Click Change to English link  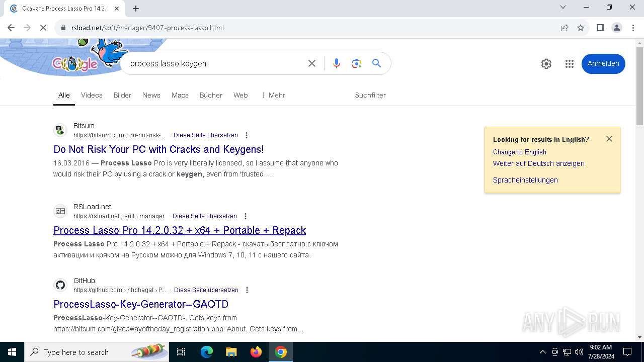(520, 152)
